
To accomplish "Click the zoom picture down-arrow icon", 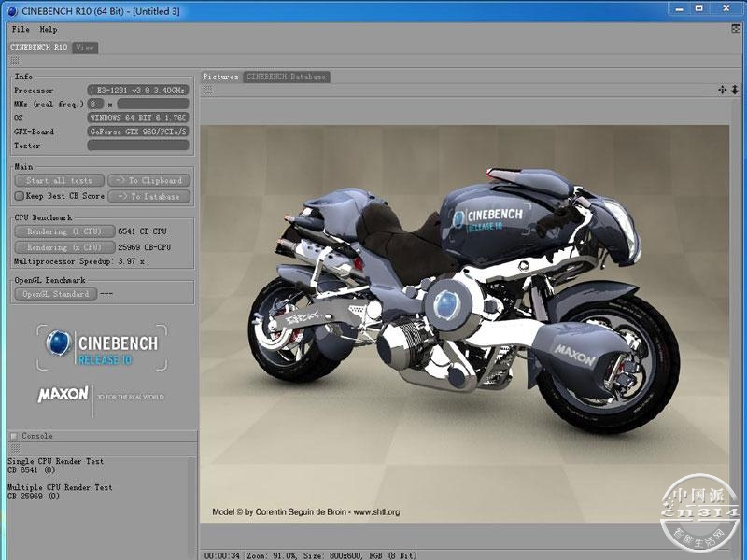I will pyautogui.click(x=734, y=90).
